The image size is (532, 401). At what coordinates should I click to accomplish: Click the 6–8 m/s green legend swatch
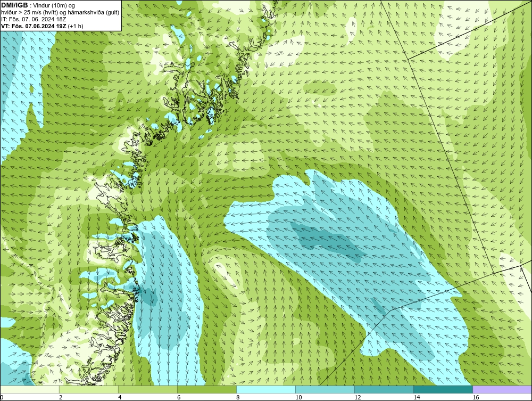click(207, 389)
